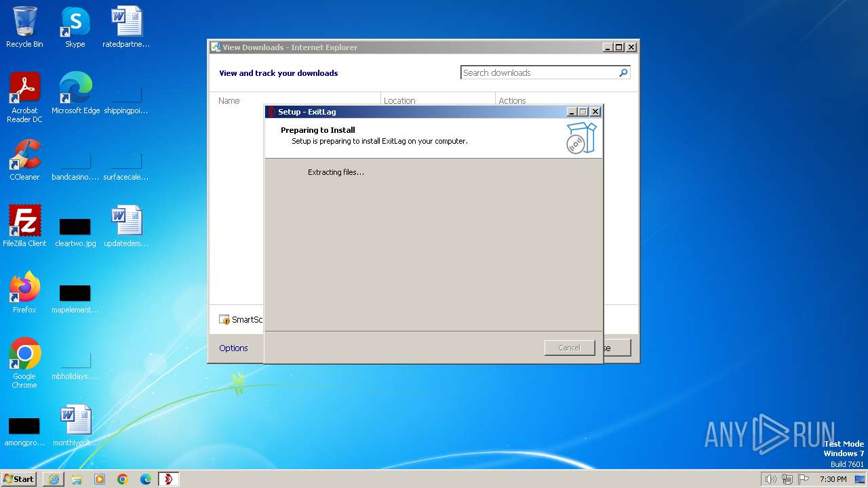
Task: Open the Action Center flag icon
Action: click(x=804, y=479)
